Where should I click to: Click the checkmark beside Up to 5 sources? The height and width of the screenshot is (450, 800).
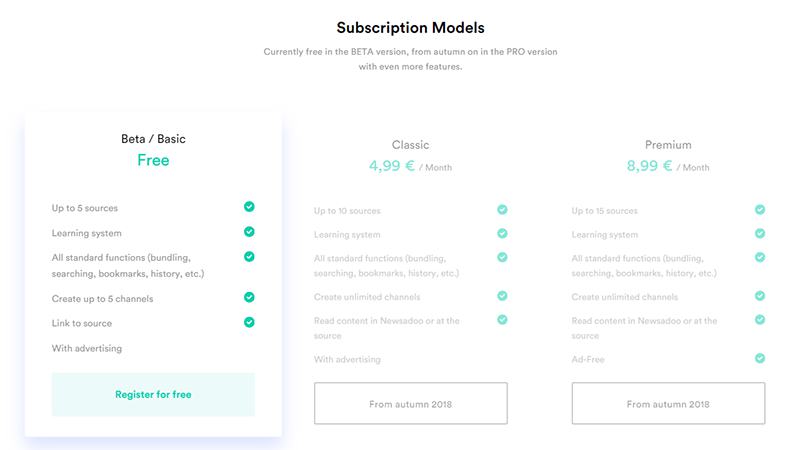tap(249, 207)
